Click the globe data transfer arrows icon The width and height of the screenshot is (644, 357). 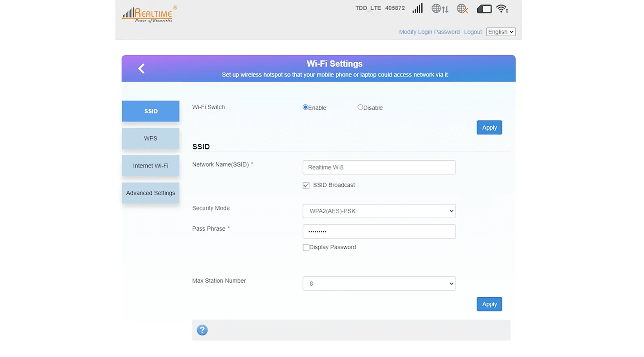tap(440, 9)
